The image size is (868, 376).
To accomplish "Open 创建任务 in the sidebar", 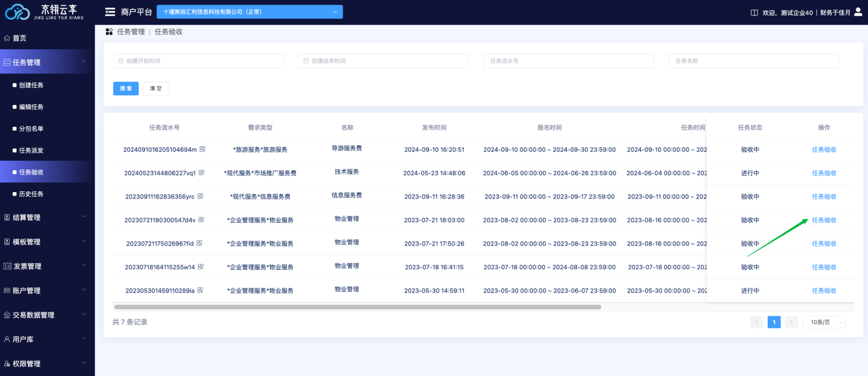I will pos(31,85).
